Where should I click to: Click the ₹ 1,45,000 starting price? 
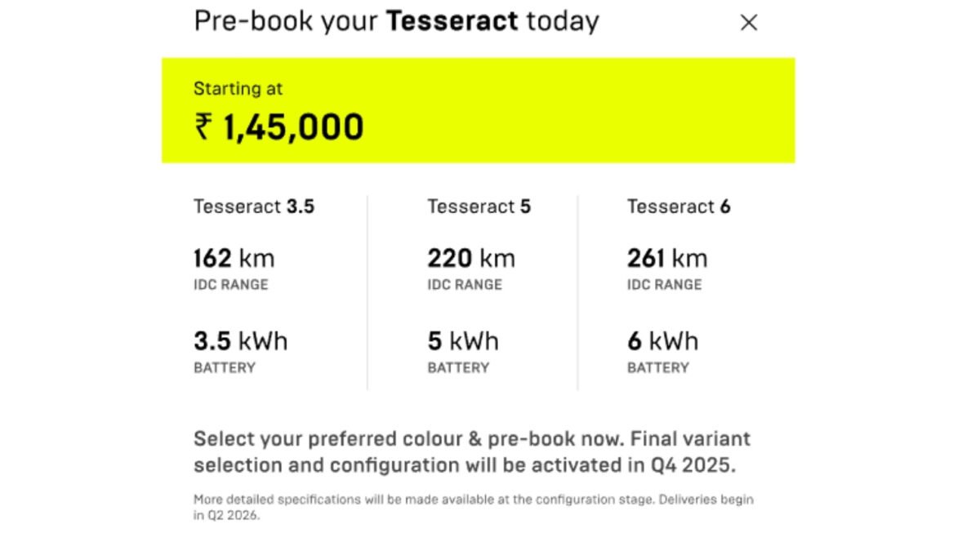click(x=278, y=127)
